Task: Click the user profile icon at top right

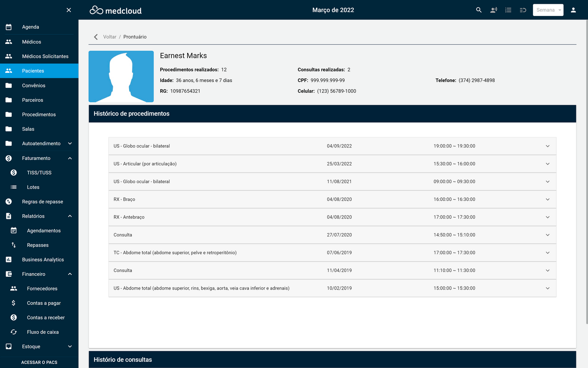Action: 573,9
